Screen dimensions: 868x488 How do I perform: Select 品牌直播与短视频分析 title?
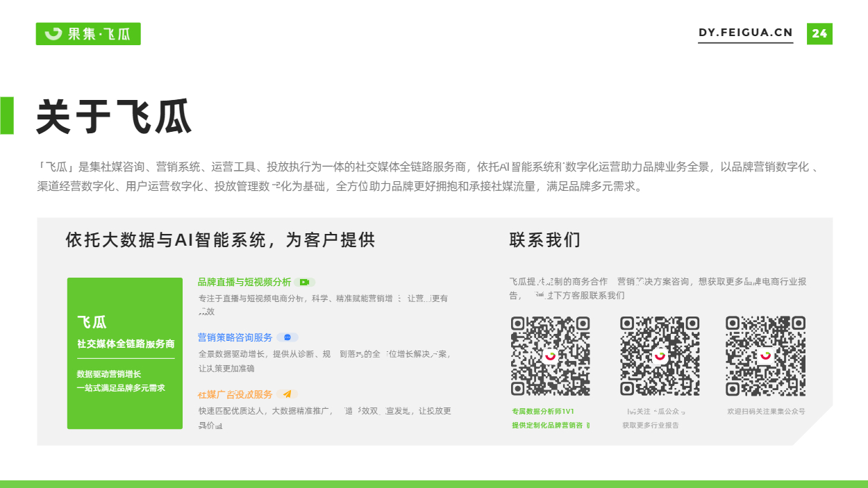click(244, 283)
